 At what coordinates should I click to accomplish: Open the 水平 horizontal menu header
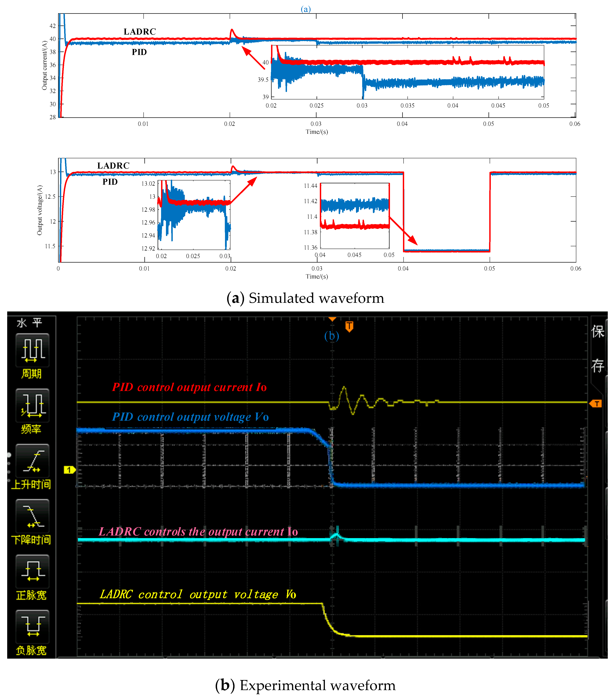point(30,323)
